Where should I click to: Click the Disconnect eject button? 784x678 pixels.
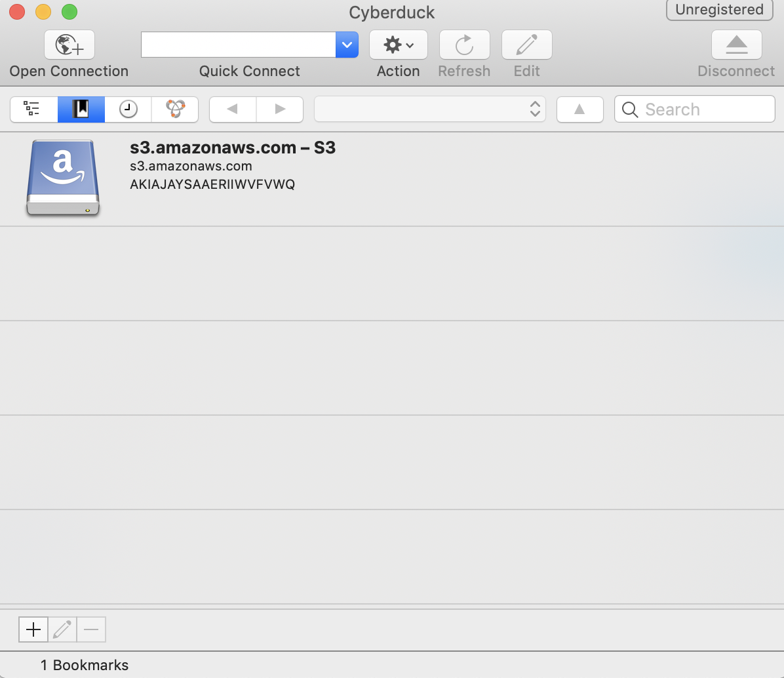737,45
